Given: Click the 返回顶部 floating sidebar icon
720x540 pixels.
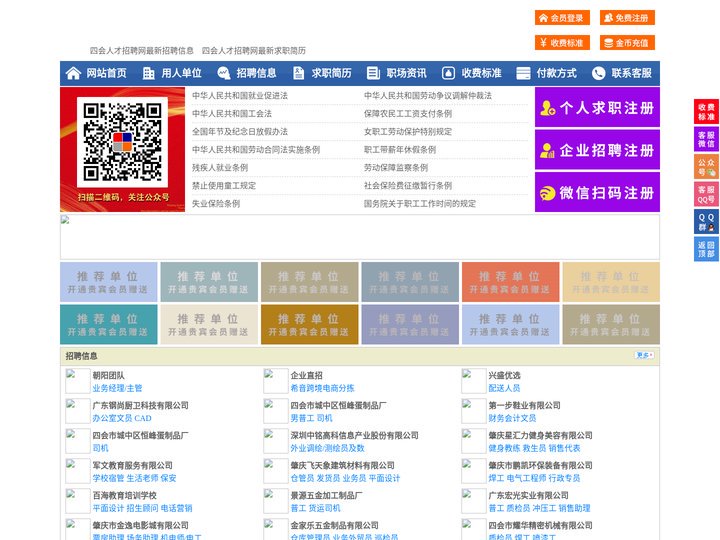Looking at the screenshot, I should (x=706, y=249).
